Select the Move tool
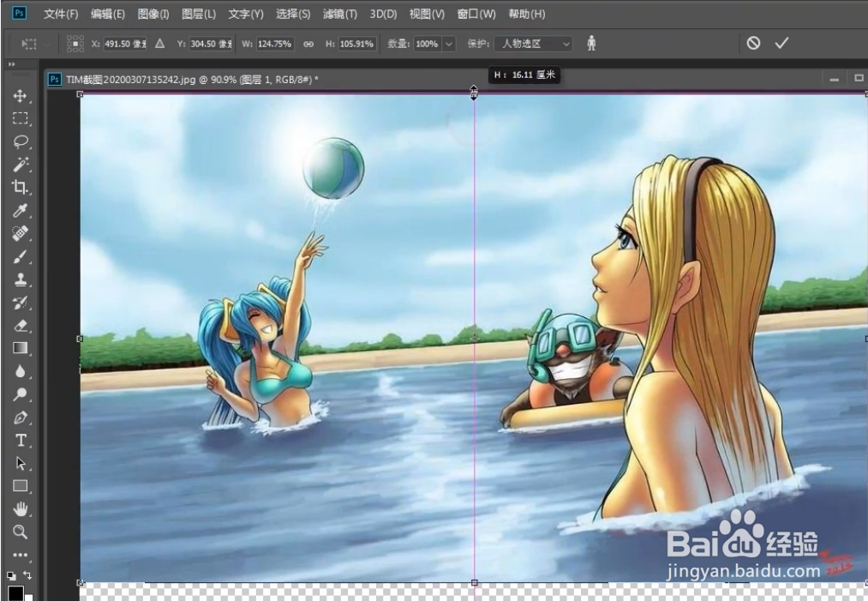The image size is (868, 601). [20, 96]
